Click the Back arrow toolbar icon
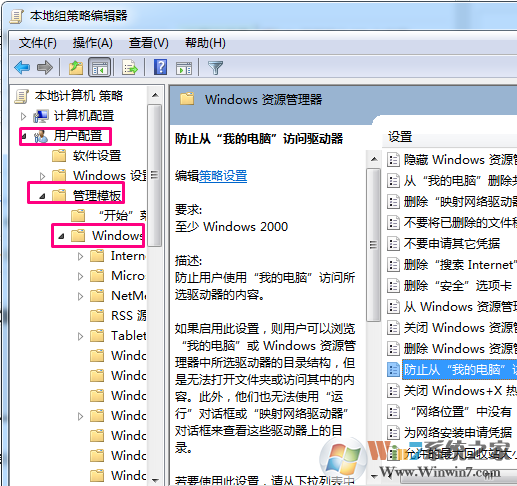The image size is (517, 486). pyautogui.click(x=22, y=68)
